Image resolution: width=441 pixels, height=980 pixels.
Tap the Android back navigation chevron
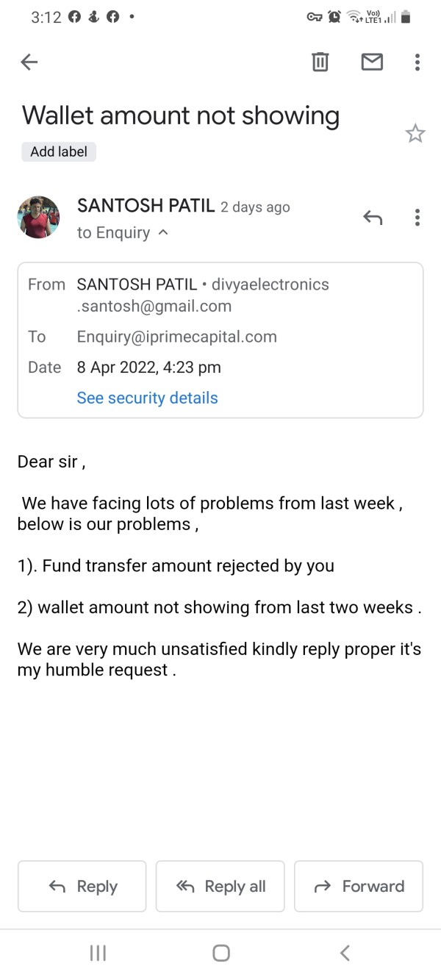click(x=345, y=954)
